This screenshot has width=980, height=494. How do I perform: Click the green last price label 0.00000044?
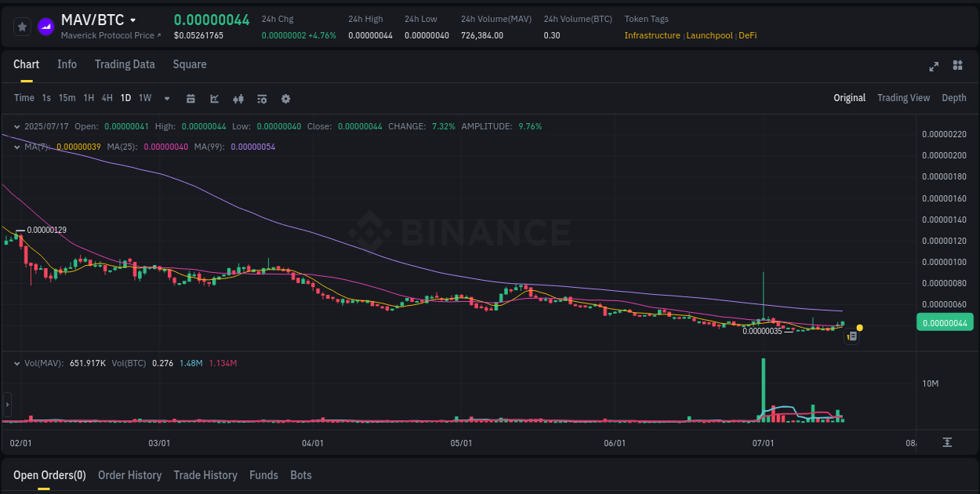click(x=945, y=322)
